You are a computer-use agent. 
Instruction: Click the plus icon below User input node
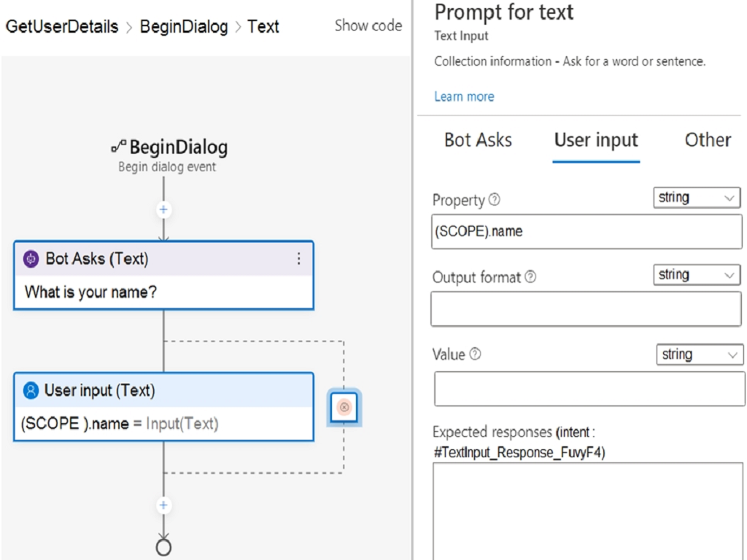point(163,505)
